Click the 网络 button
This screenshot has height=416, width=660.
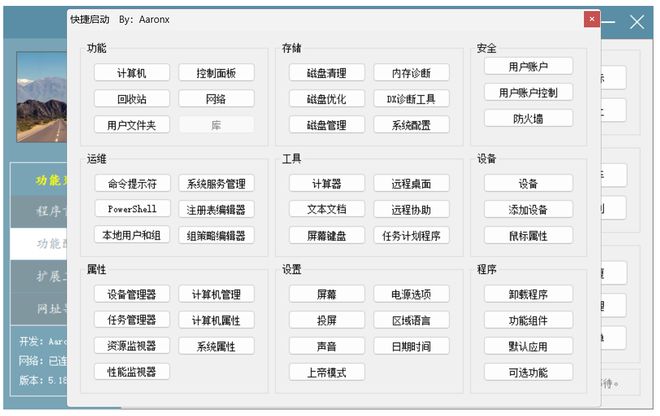pyautogui.click(x=216, y=99)
